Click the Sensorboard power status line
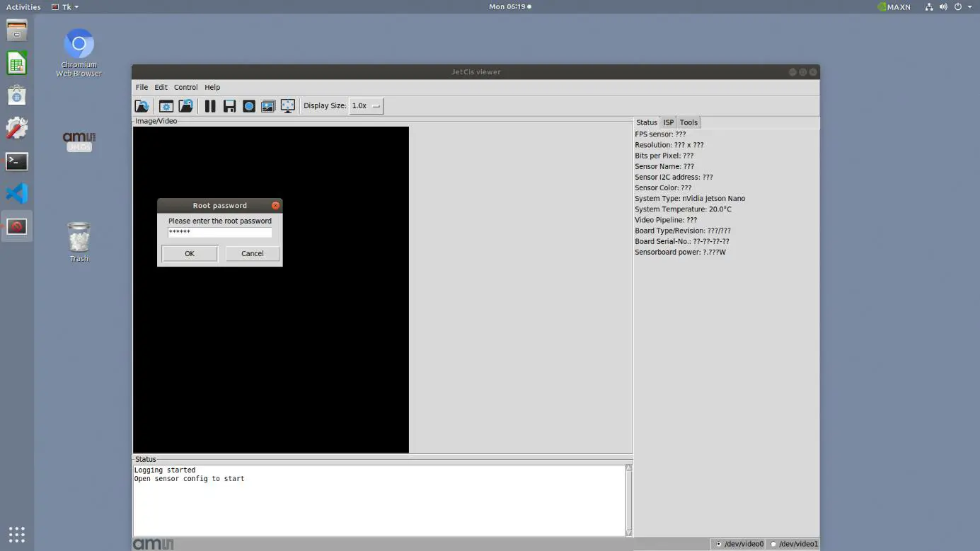980x551 pixels. (x=680, y=253)
